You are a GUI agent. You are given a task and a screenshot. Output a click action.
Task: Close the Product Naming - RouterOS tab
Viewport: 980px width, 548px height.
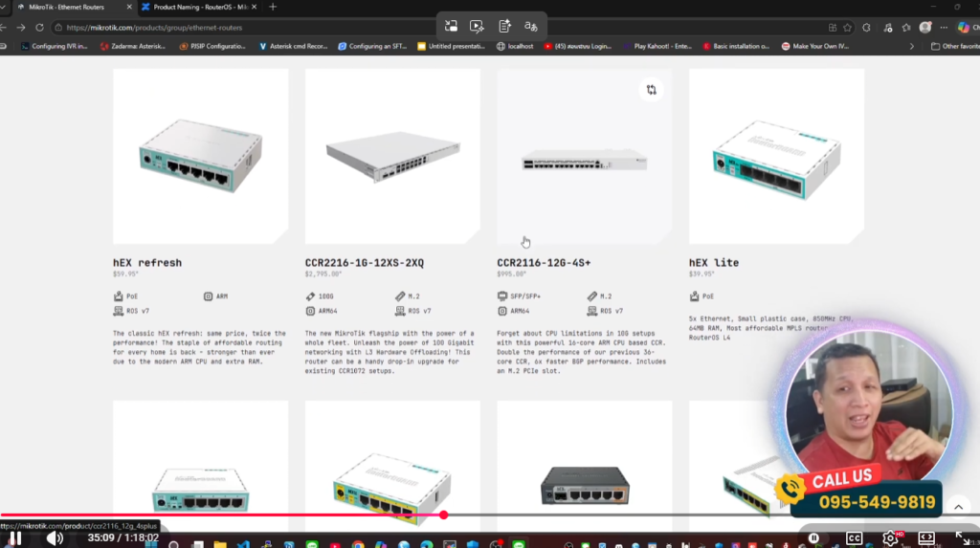coord(254,7)
